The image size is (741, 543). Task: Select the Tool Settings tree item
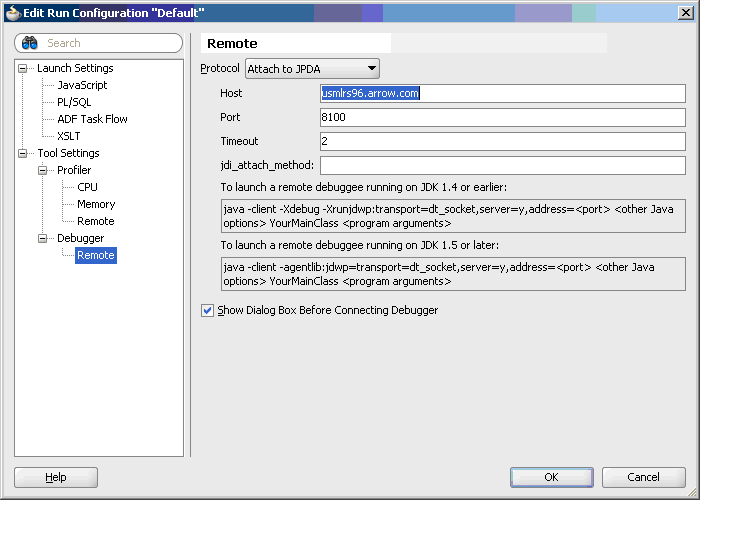tap(69, 153)
